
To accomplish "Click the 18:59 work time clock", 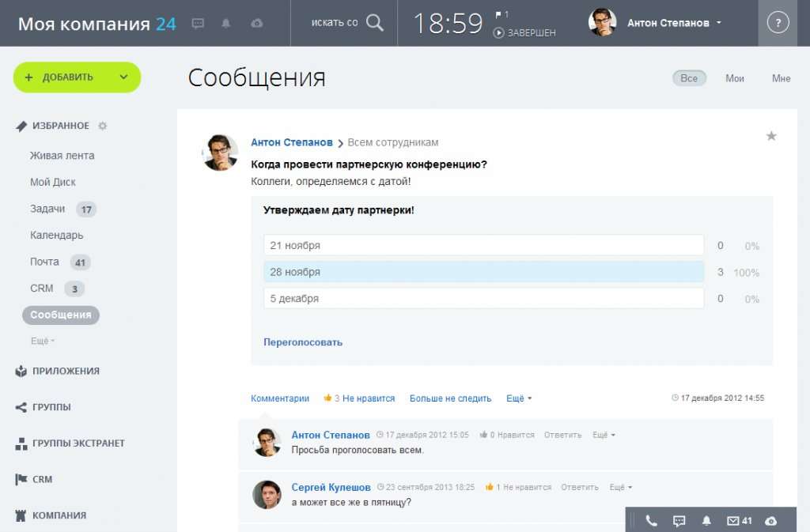I will (x=448, y=23).
